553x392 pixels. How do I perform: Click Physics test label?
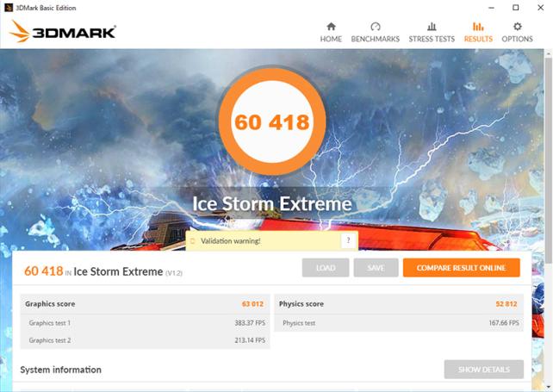pyautogui.click(x=299, y=323)
